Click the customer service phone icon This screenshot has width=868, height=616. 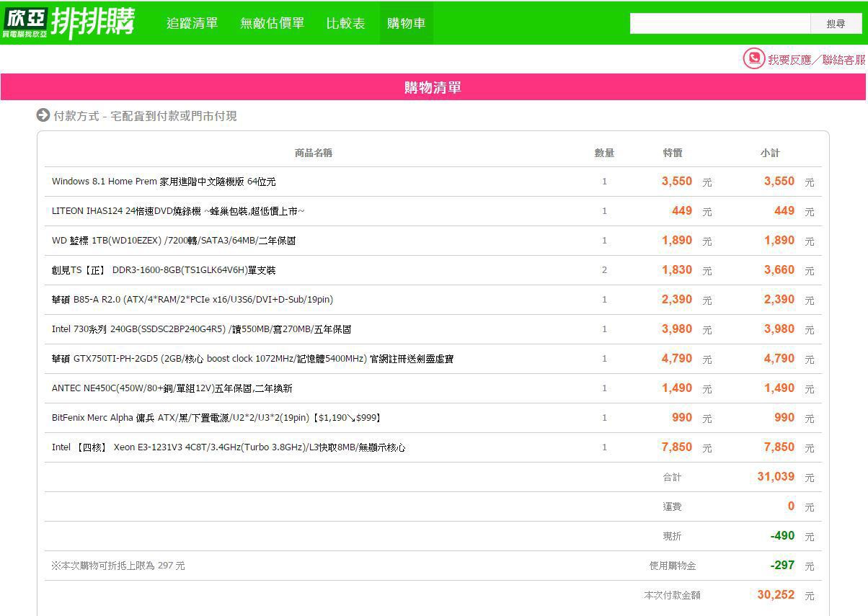(x=753, y=59)
